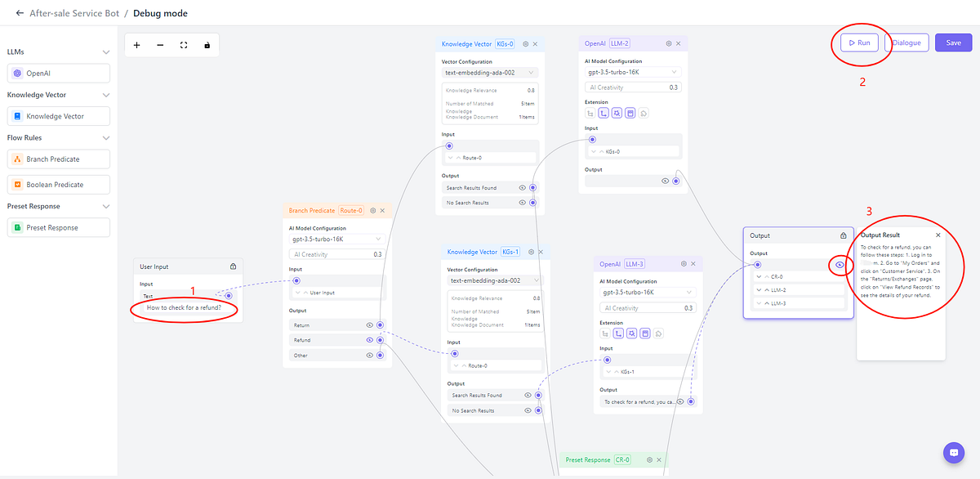This screenshot has height=479, width=980.
Task: Toggle eye for Refund branch output
Action: click(370, 340)
